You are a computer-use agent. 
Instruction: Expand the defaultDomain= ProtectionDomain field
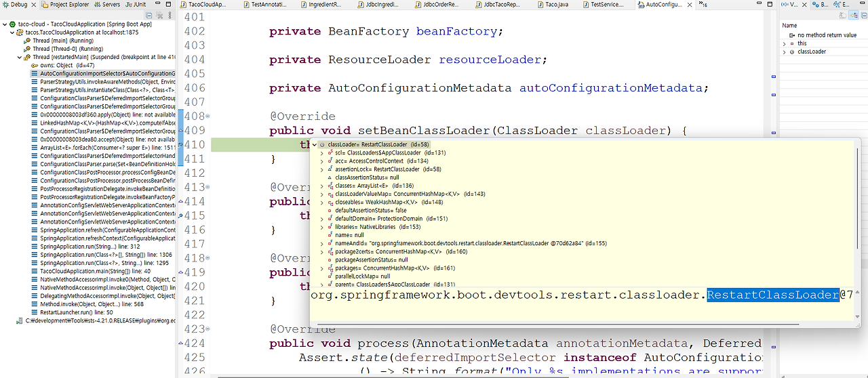pos(322,218)
